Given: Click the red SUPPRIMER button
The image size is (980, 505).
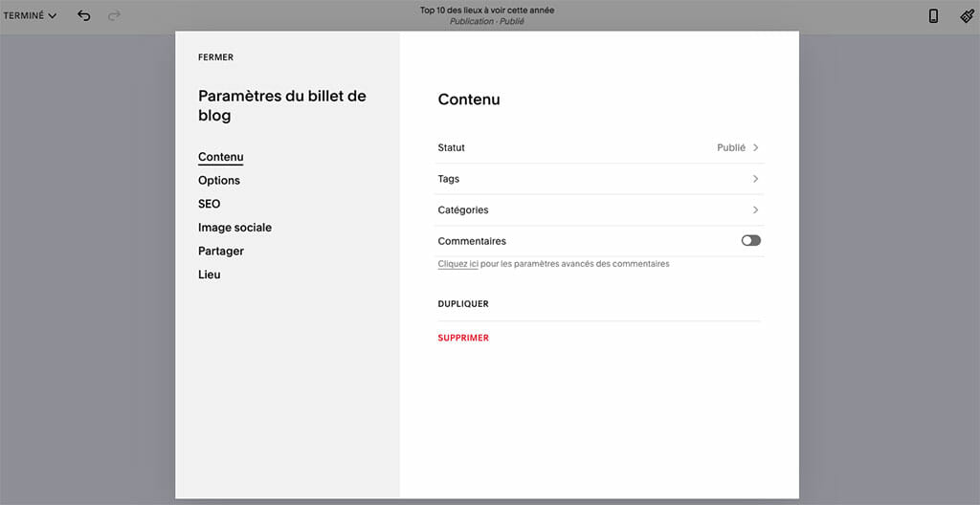Looking at the screenshot, I should [x=463, y=338].
